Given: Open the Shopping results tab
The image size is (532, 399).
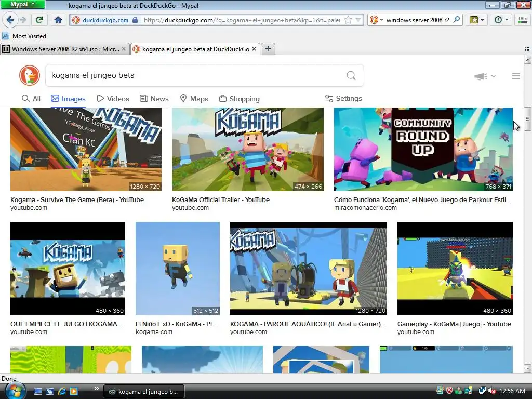Looking at the screenshot, I should [x=239, y=99].
